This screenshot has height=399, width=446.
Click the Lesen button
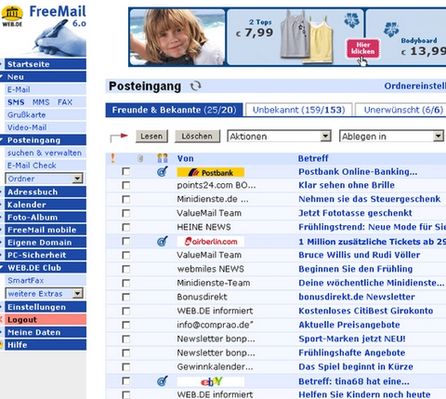(x=152, y=136)
